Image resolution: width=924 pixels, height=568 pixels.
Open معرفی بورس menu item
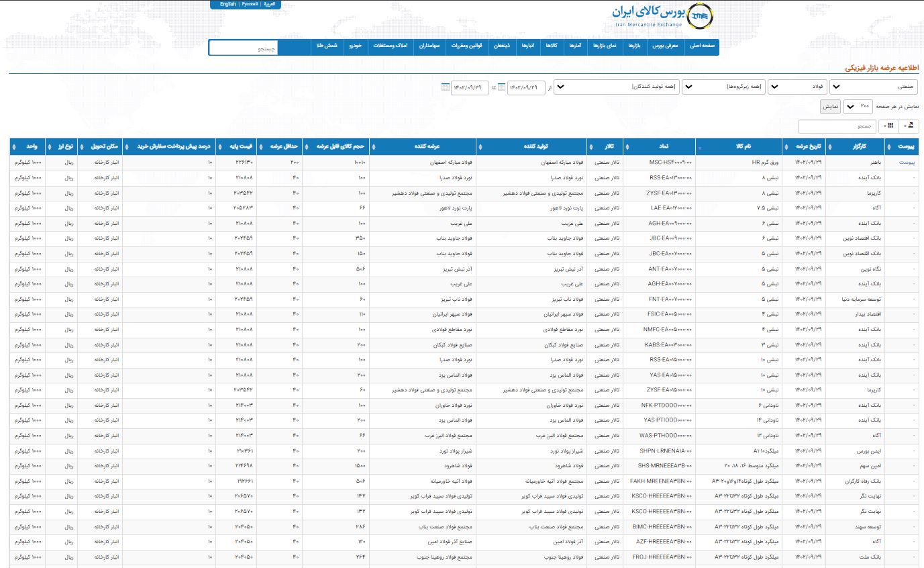click(x=666, y=46)
